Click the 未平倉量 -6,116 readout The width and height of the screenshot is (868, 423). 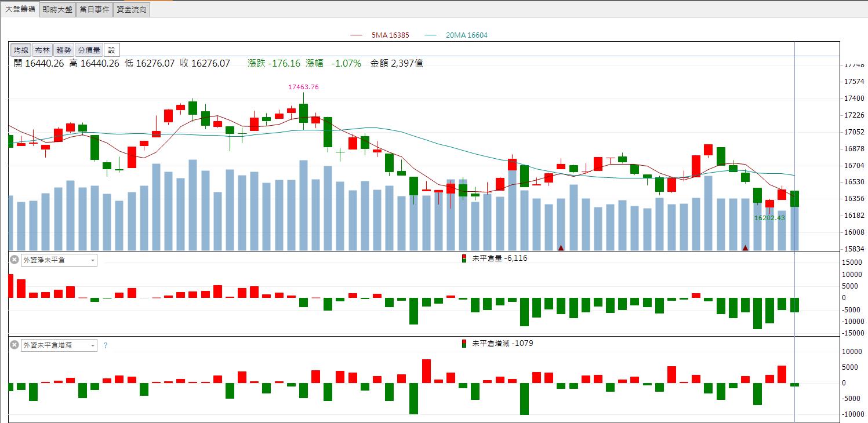[500, 258]
